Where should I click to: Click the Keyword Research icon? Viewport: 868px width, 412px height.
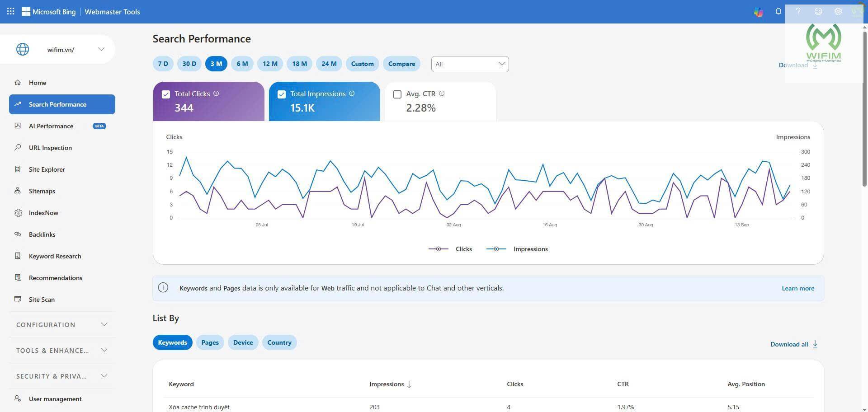pyautogui.click(x=18, y=256)
